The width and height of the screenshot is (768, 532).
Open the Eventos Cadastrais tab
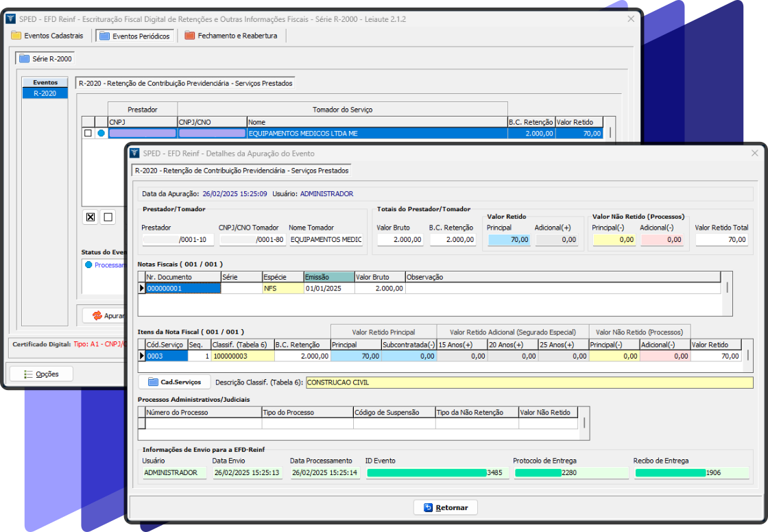pyautogui.click(x=47, y=36)
